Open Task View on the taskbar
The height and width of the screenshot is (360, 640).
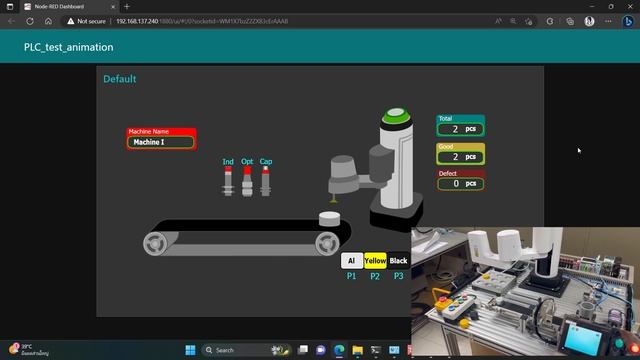tap(303, 350)
